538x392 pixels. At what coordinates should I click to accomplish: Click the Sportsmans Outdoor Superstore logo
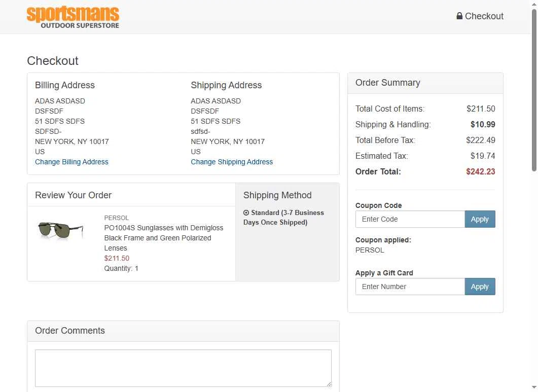click(73, 17)
